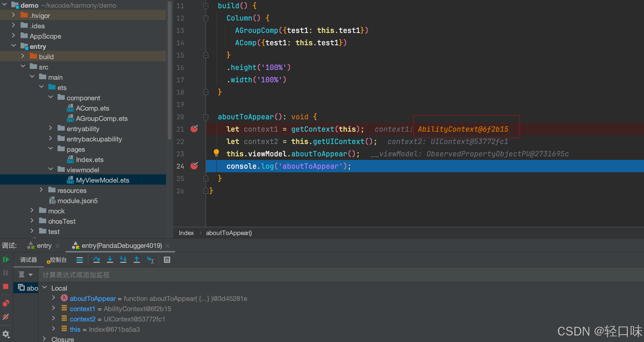Click the Force Step Into double-arrow icon

click(x=123, y=260)
